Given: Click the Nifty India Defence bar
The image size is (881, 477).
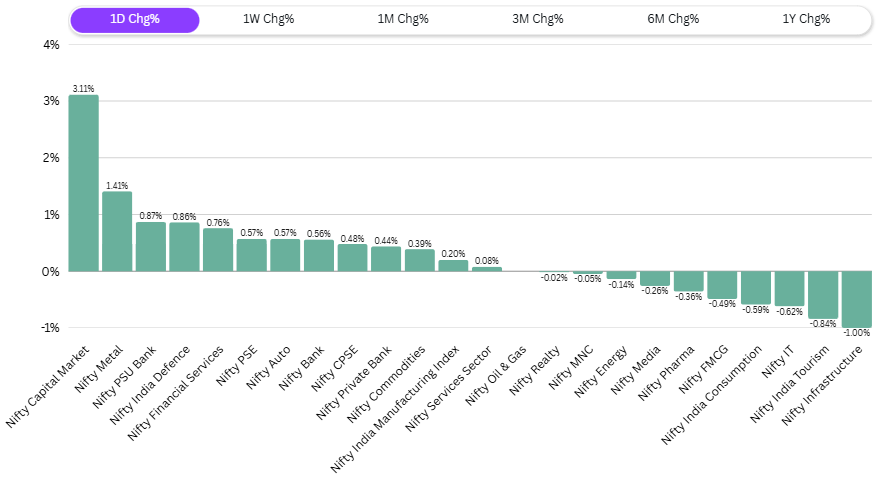Looking at the screenshot, I should [184, 246].
